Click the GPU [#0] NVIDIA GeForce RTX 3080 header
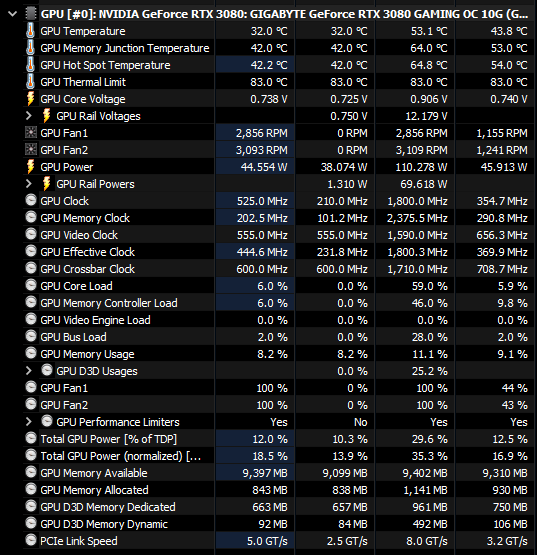 point(284,14)
